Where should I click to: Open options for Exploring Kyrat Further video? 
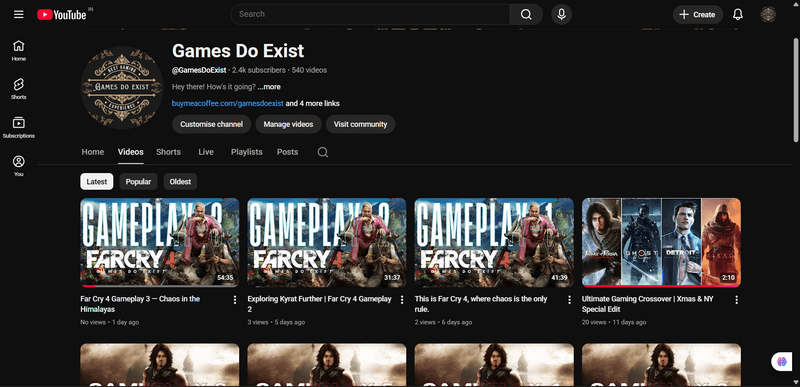click(x=402, y=300)
